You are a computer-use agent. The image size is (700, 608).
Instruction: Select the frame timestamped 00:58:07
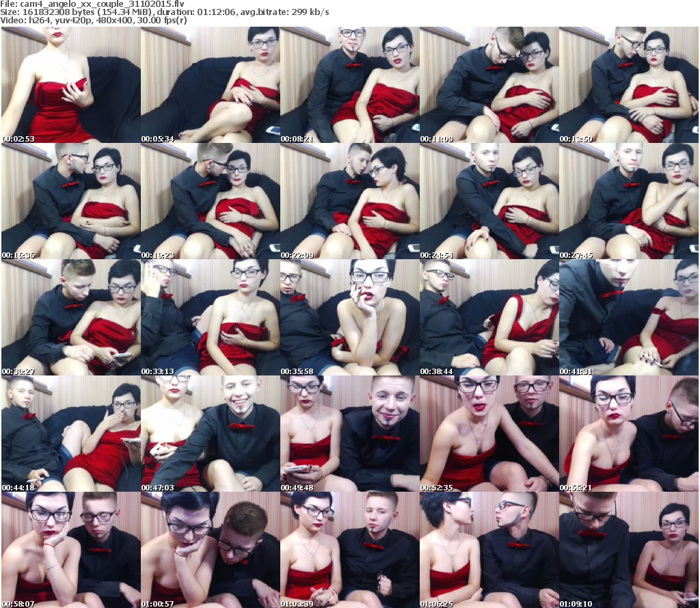[x=70, y=550]
